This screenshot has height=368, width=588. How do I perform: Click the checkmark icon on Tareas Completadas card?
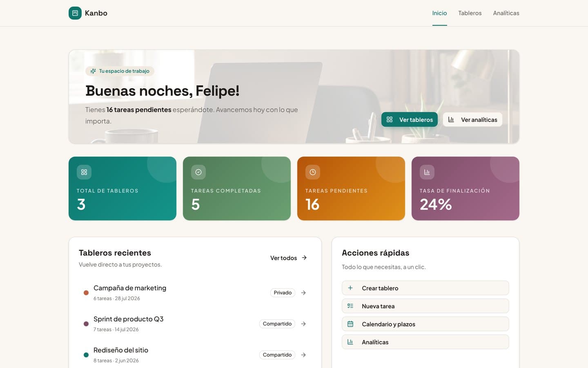coord(198,172)
